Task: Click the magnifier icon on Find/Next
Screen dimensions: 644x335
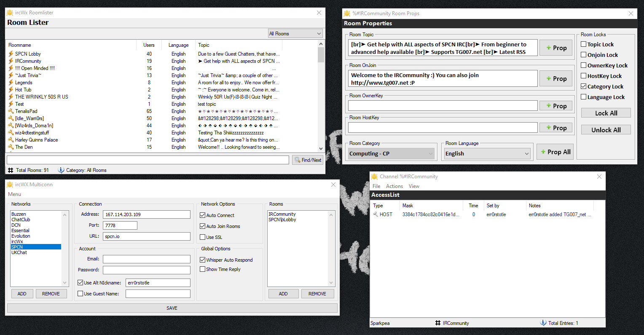Action: (297, 160)
